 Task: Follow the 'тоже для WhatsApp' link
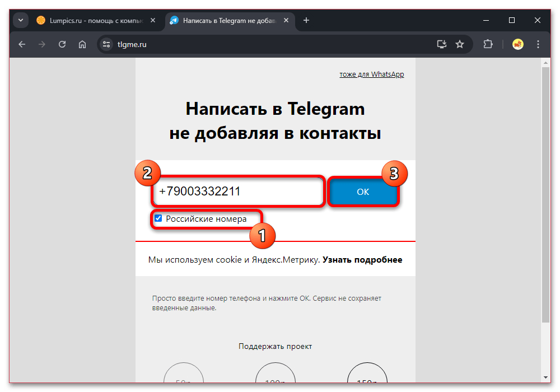(x=371, y=74)
